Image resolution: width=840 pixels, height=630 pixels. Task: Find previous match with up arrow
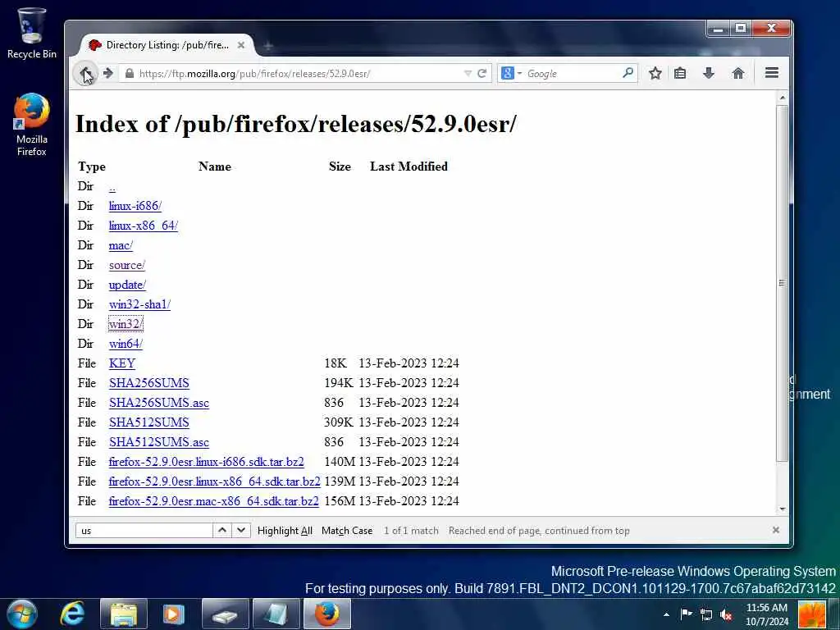tap(221, 531)
